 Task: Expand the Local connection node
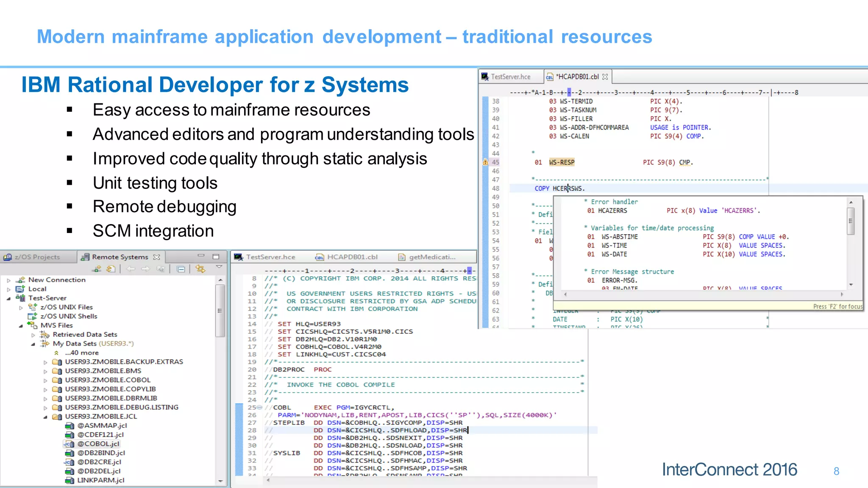coord(8,289)
